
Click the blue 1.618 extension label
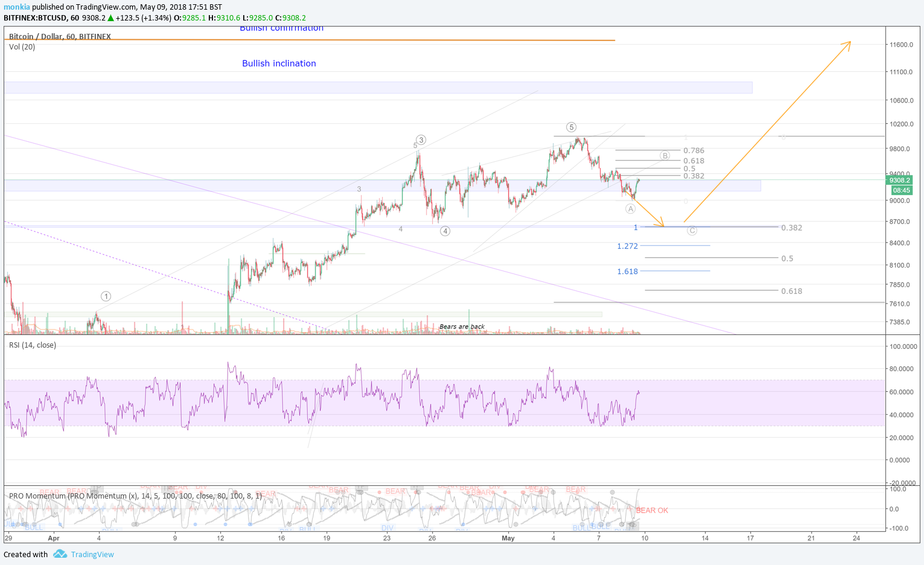click(x=628, y=272)
